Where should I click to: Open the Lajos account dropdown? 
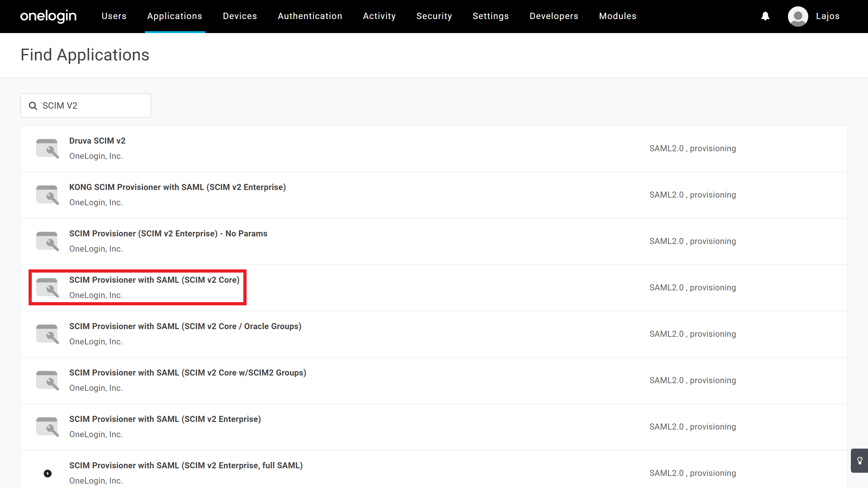tap(827, 16)
